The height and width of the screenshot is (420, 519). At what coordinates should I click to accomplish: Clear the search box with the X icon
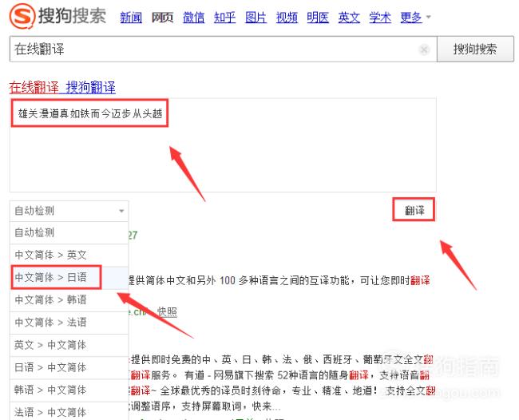pyautogui.click(x=424, y=50)
